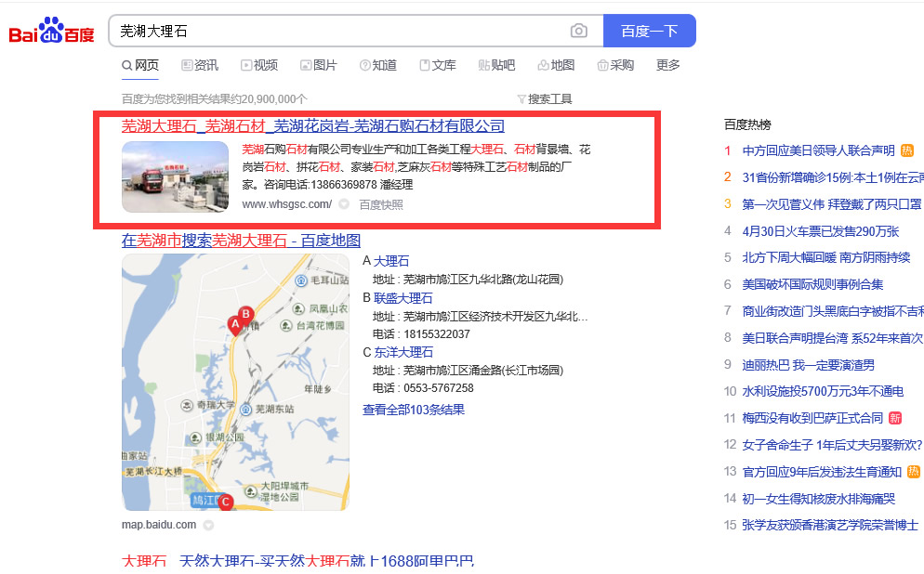
Task: Click map marker A on the map
Action: pyautogui.click(x=235, y=324)
